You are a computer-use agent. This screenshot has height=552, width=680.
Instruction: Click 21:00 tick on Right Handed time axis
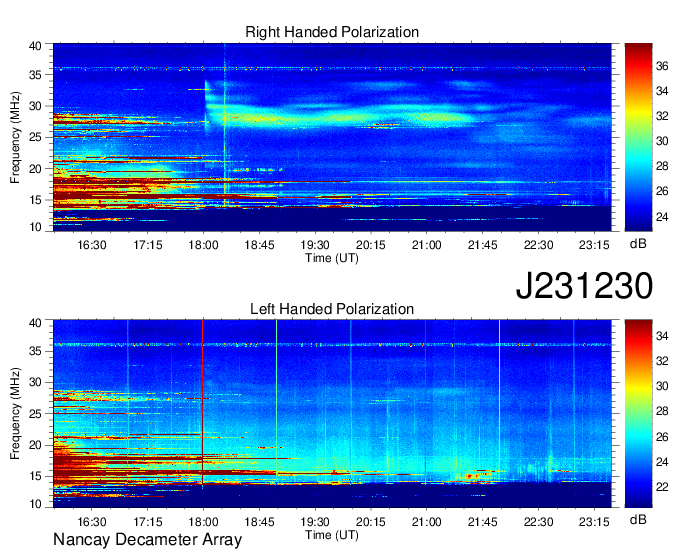point(427,245)
